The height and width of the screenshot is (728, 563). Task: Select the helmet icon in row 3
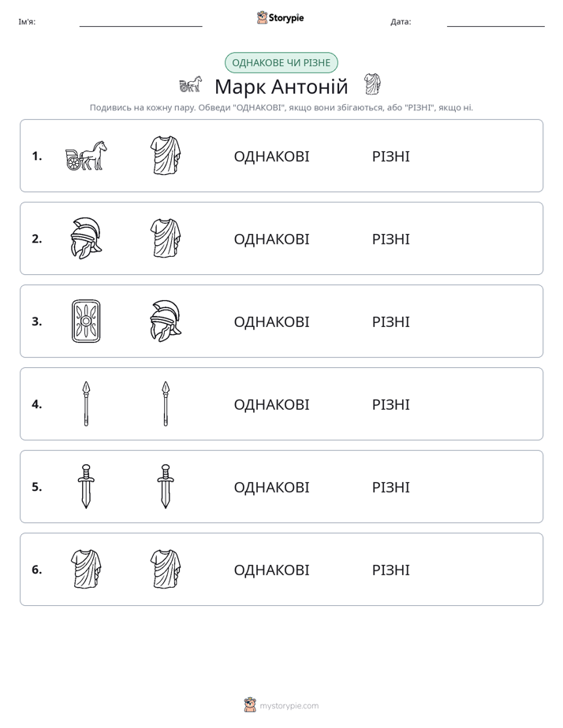coord(166,321)
